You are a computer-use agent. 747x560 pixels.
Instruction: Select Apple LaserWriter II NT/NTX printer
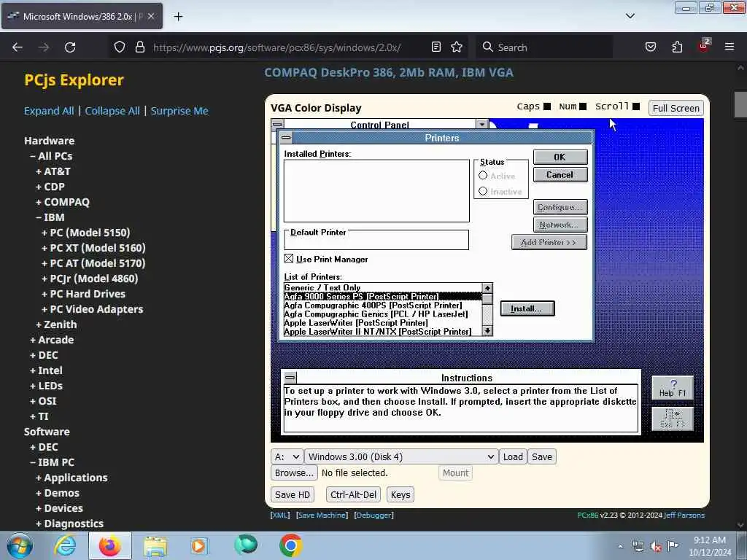383,332
